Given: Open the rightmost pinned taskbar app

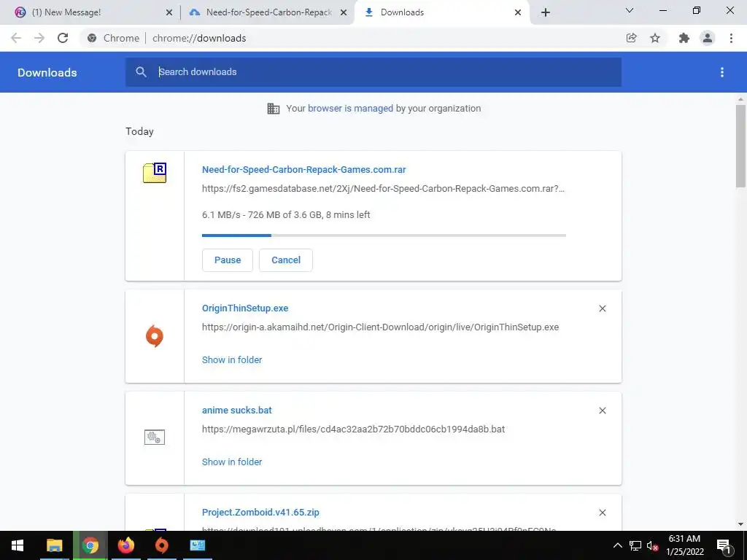Looking at the screenshot, I should coord(197,545).
